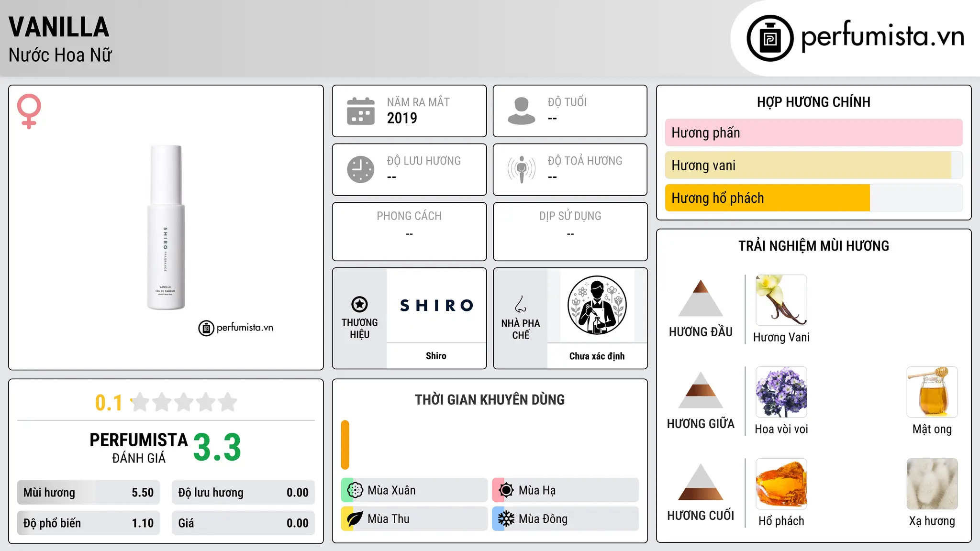Viewport: 980px width, 551px height.
Task: Click the Mùa Đông season row
Action: 565,519
